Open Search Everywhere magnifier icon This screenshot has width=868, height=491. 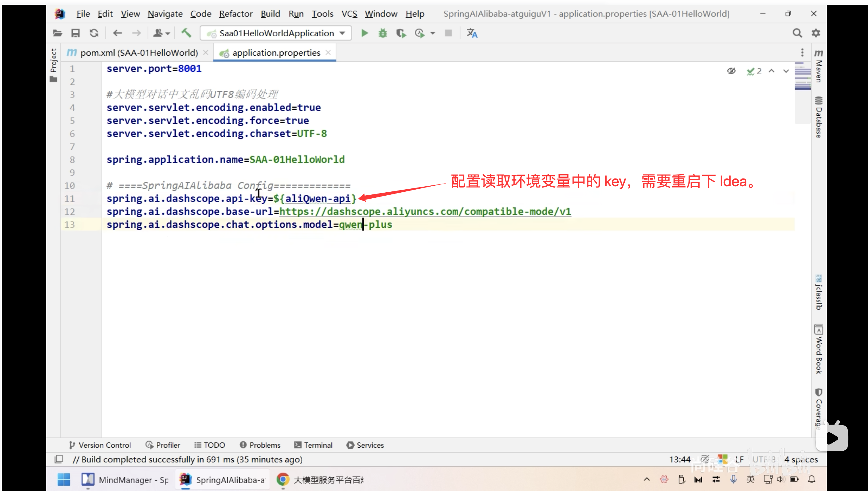coord(797,33)
